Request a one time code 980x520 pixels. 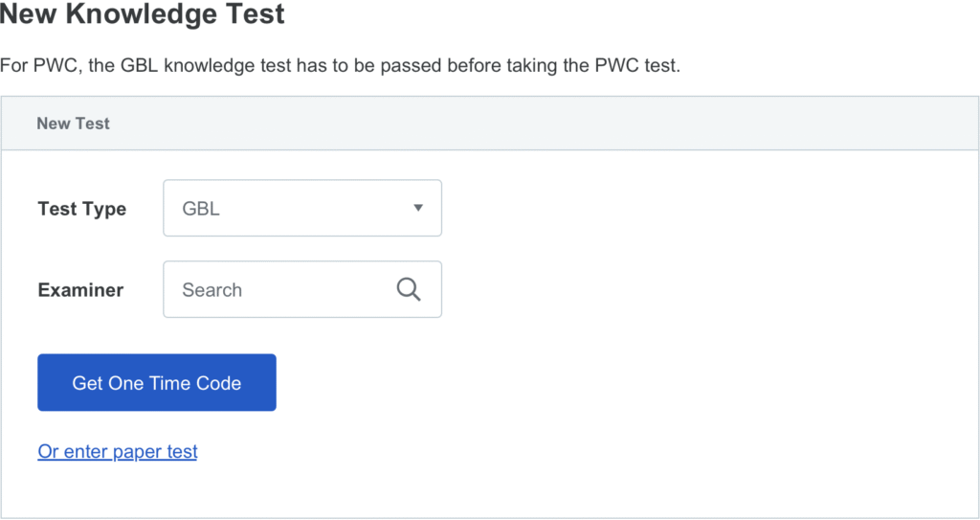pos(157,382)
